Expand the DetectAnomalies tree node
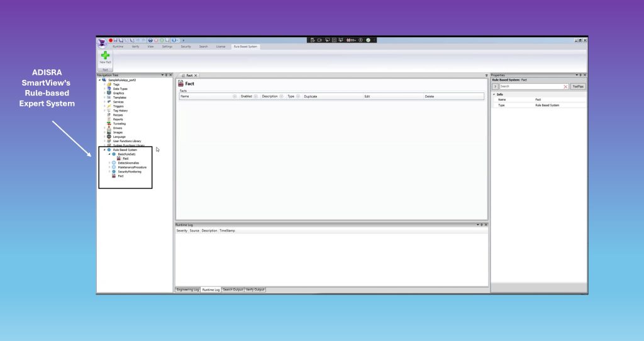 point(109,163)
